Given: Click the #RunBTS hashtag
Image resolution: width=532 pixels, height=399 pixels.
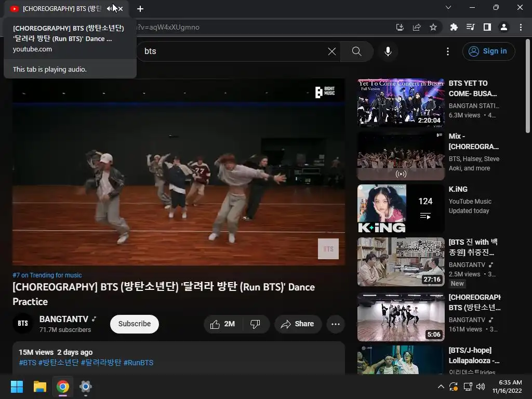Looking at the screenshot, I should (x=138, y=363).
